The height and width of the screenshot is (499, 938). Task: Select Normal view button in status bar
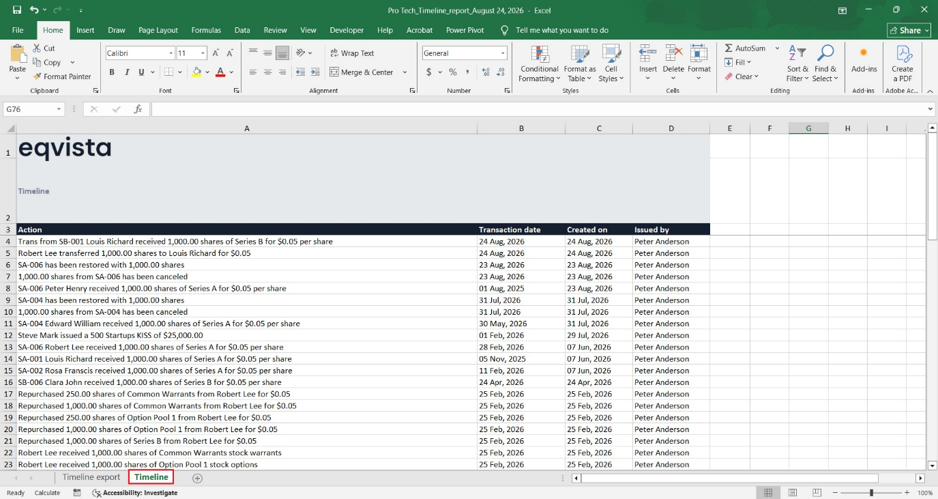(768, 492)
